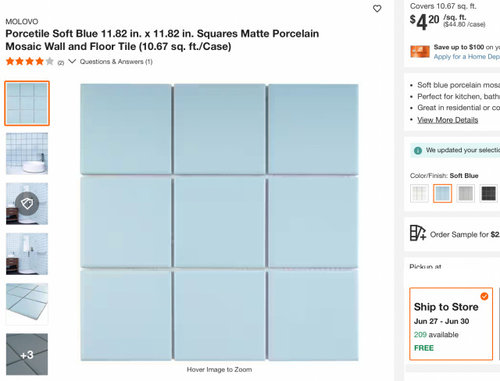Apply for a Home Depot card link
This screenshot has width=500, height=381.
[467, 57]
